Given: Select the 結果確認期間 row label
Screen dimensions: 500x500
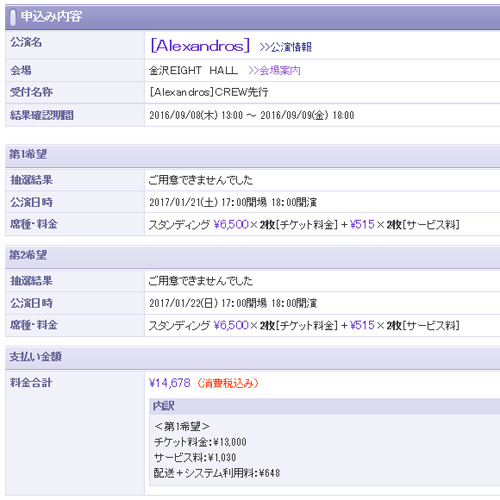Looking at the screenshot, I should pyautogui.click(x=42, y=115).
